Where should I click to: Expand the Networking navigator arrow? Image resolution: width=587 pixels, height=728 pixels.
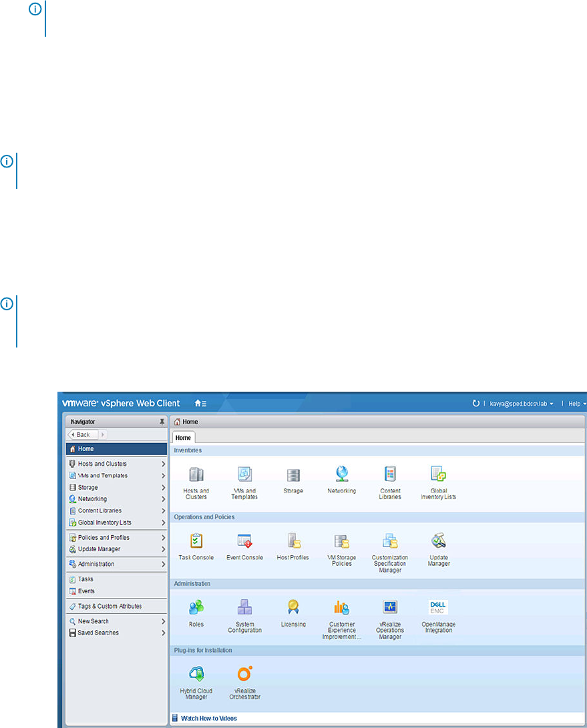point(163,499)
